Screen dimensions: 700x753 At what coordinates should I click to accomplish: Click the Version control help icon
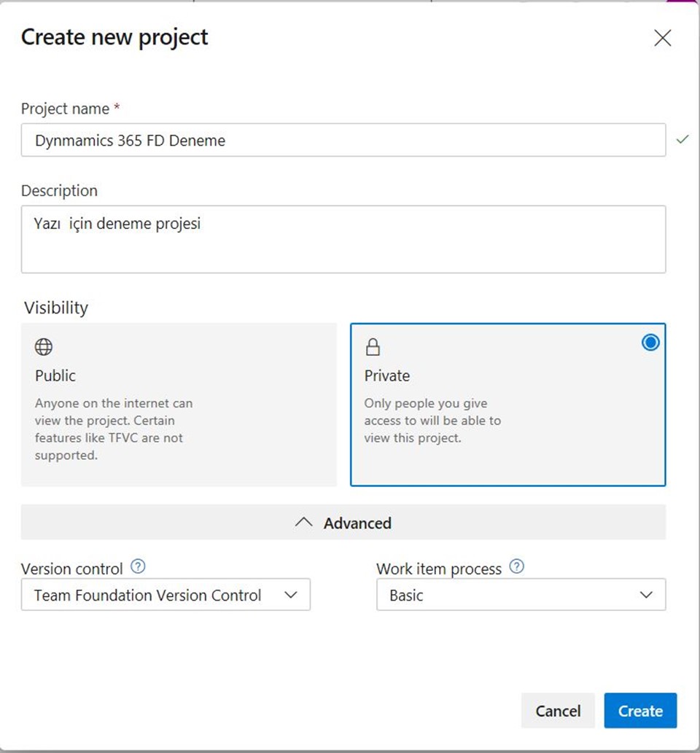click(x=138, y=566)
